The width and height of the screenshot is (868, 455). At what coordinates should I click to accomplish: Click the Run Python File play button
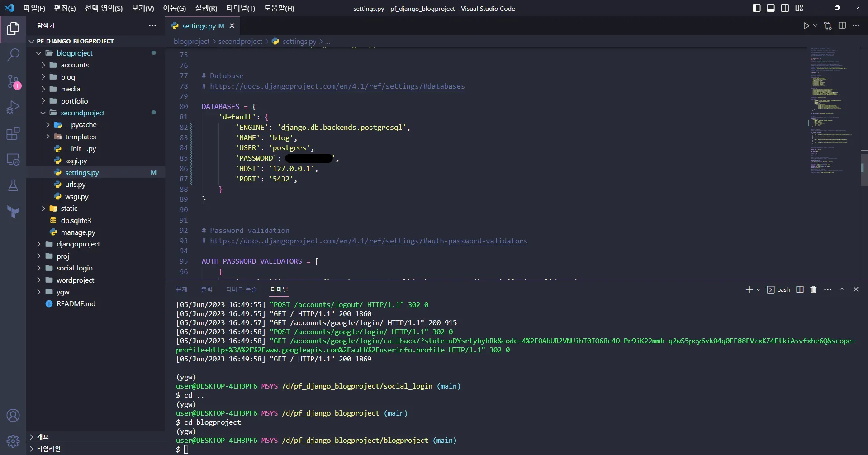pos(806,26)
